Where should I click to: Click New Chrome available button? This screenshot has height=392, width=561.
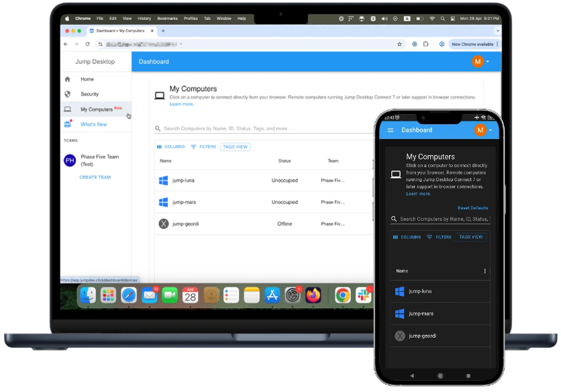coord(474,44)
